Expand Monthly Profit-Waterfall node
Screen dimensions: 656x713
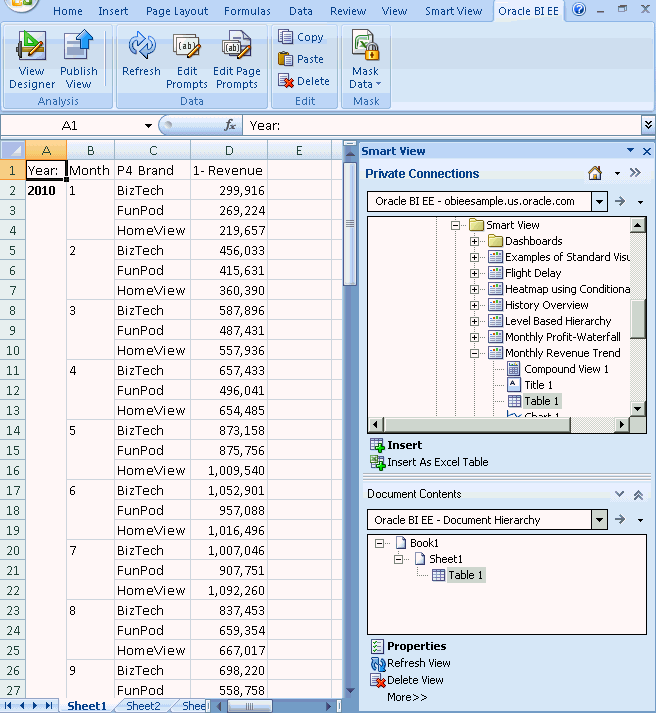pos(474,337)
